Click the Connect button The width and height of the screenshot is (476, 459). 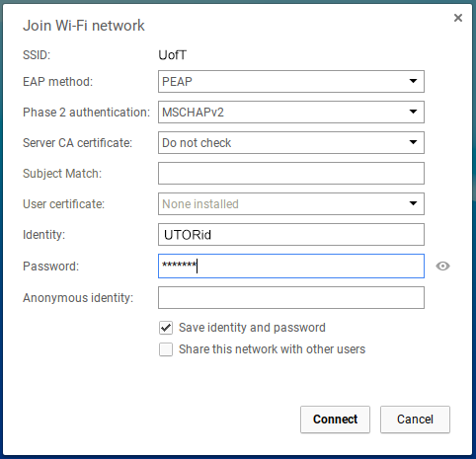coord(335,420)
